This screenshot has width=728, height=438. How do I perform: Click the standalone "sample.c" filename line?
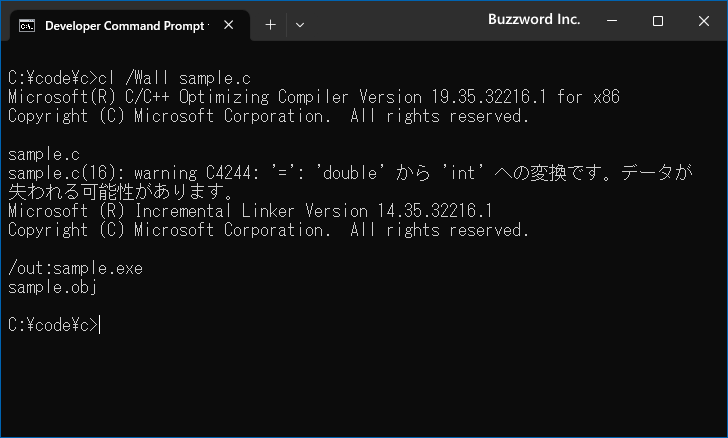click(44, 154)
